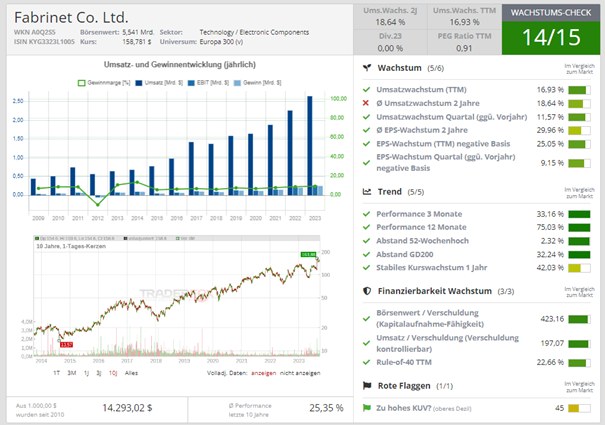Select the 3J chart timeframe
Viewport: 605px width, 425px height.
(99, 373)
